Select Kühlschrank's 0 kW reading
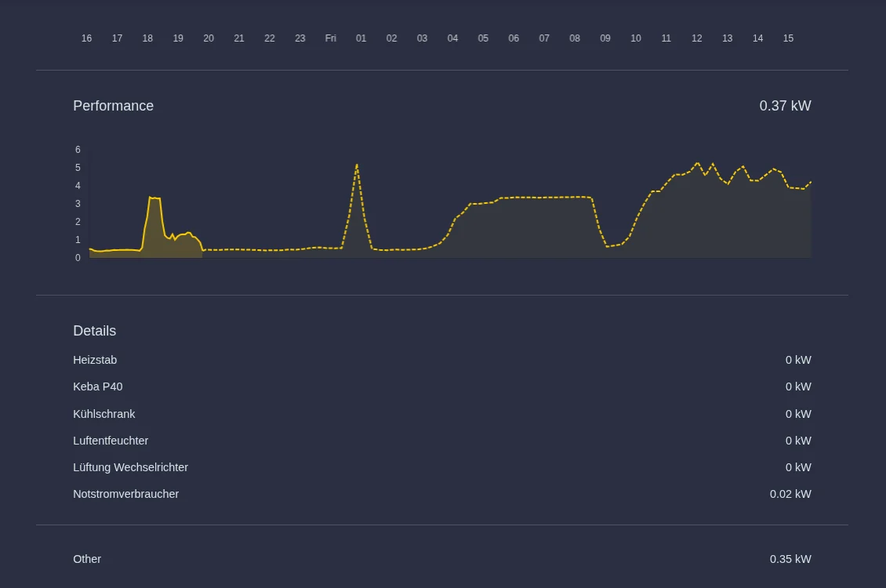 798,414
